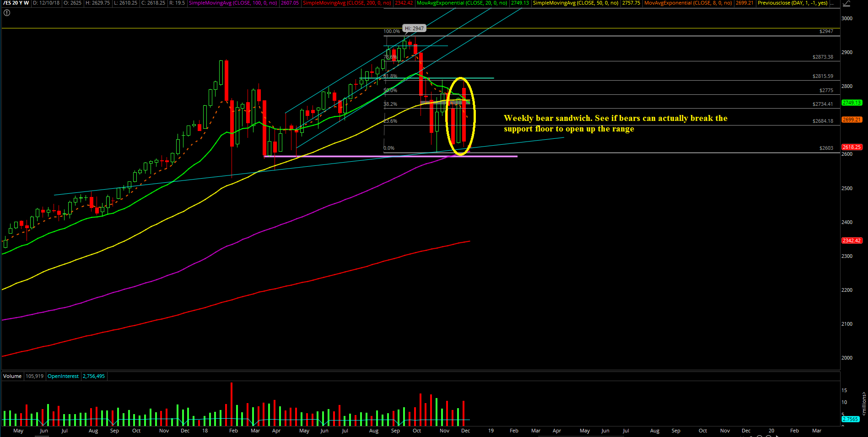Viewport: 868px width, 437px height.
Task: Click the R: 19.5 range value
Action: click(177, 3)
